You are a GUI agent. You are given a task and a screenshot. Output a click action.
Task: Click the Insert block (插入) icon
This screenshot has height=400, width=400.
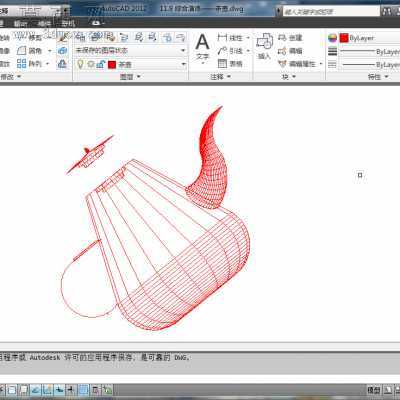[265, 41]
